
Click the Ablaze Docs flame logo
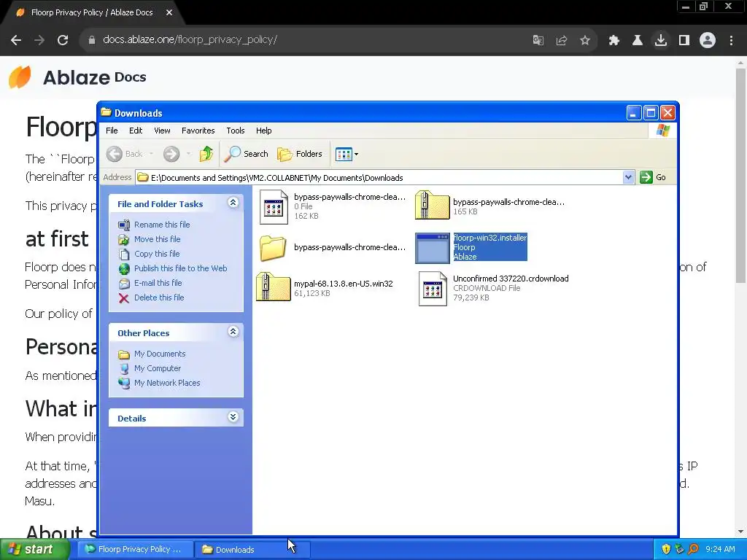point(20,77)
